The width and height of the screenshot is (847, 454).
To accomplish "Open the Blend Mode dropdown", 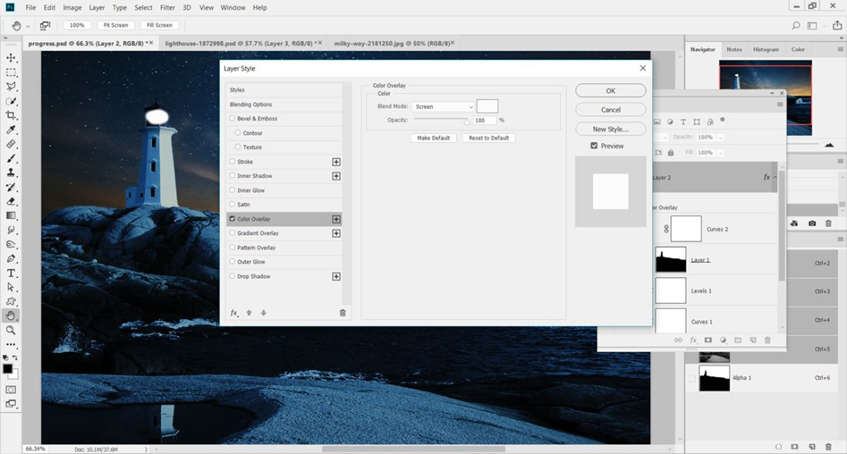I will (x=442, y=107).
